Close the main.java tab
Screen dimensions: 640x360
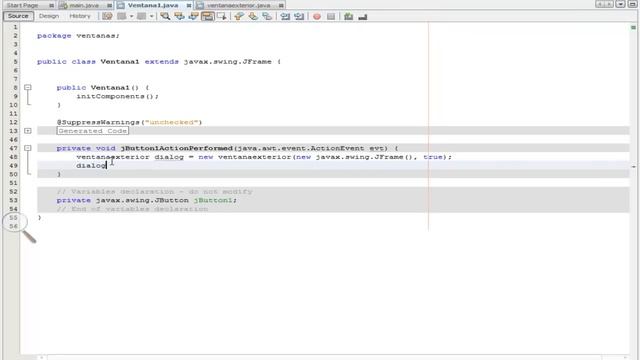[x=109, y=5]
